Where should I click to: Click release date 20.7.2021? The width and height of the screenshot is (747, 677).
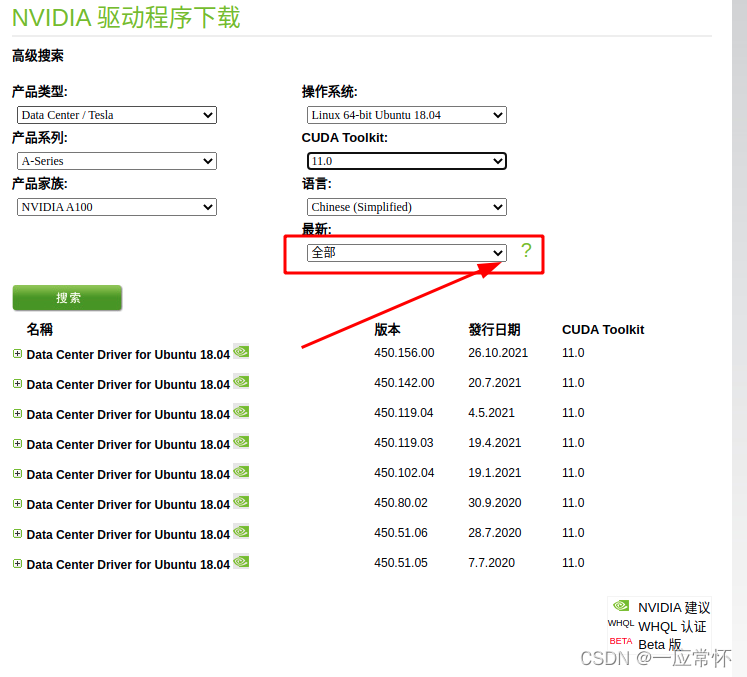tap(495, 383)
